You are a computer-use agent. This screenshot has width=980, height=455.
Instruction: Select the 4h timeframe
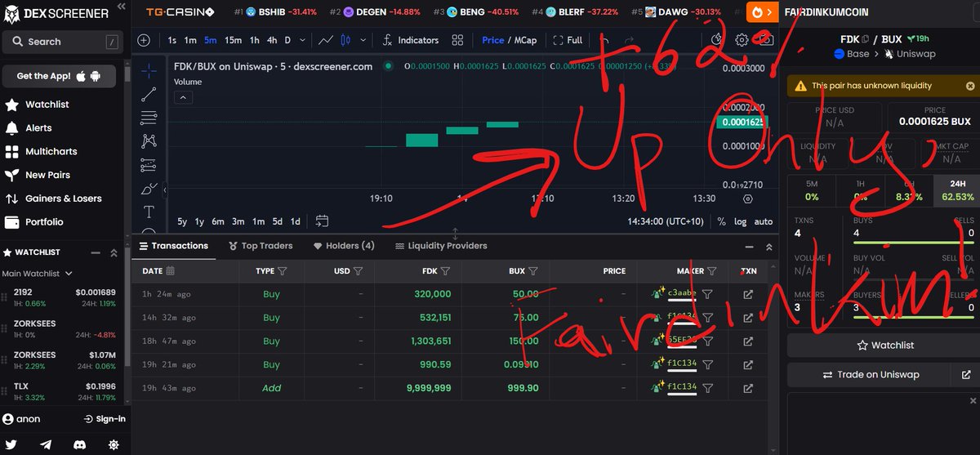[272, 40]
